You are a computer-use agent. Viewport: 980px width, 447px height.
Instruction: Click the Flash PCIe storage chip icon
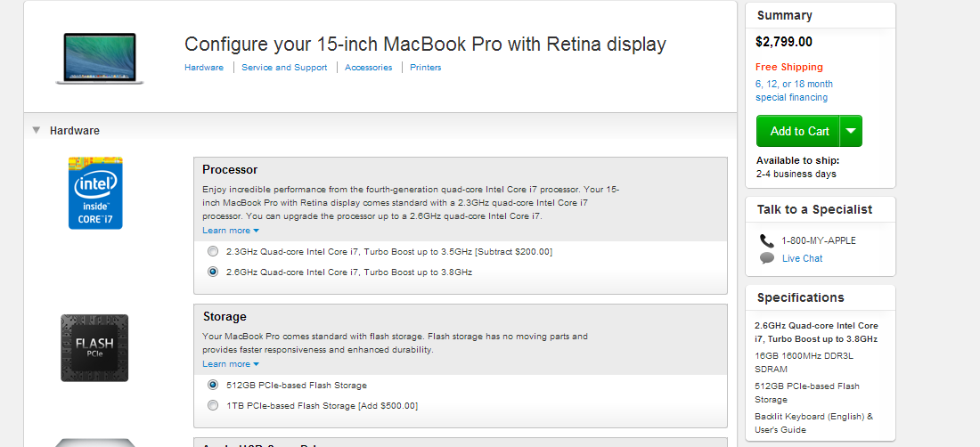pos(94,347)
